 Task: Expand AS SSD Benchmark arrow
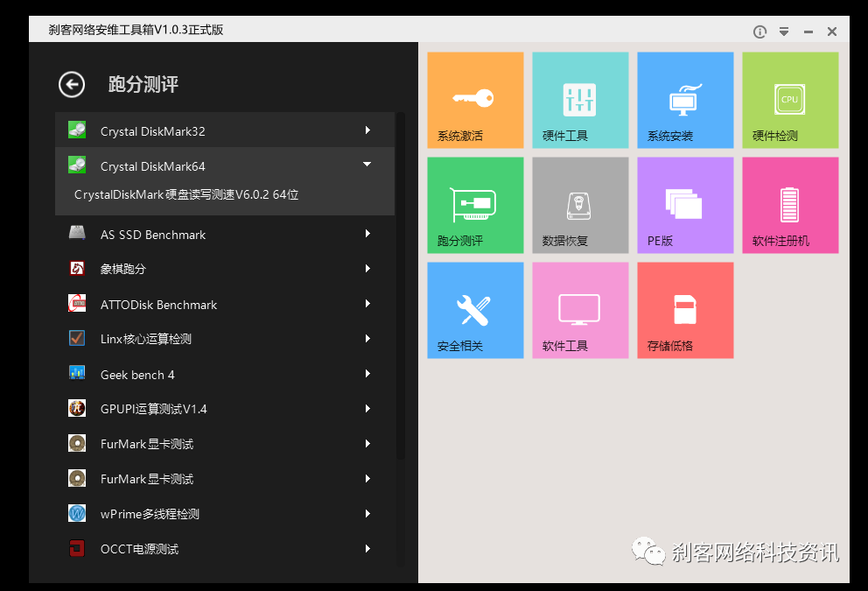pos(367,233)
